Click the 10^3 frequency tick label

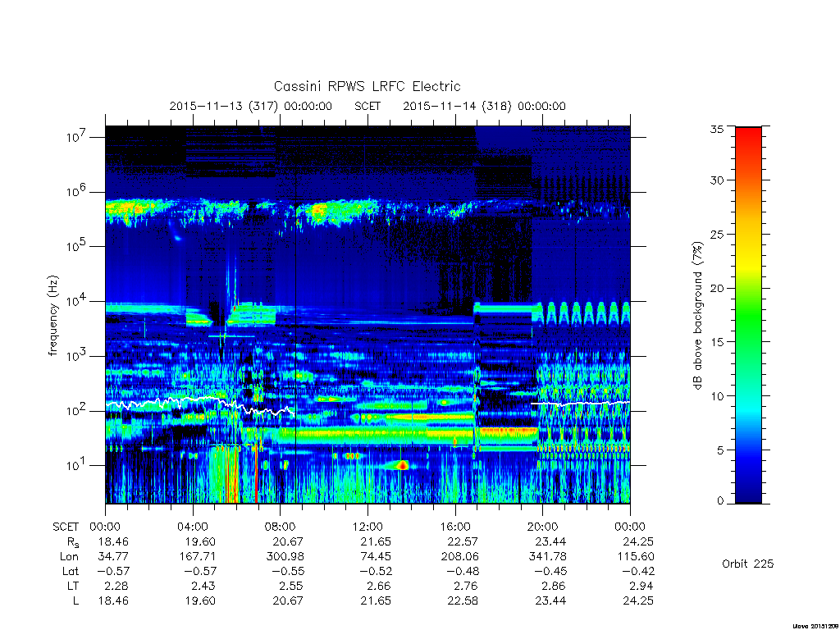(x=76, y=355)
